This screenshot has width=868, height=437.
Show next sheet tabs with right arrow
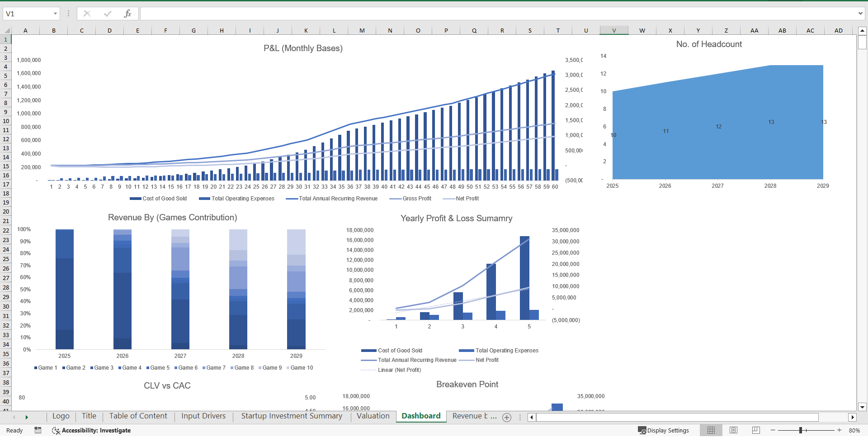pyautogui.click(x=27, y=417)
